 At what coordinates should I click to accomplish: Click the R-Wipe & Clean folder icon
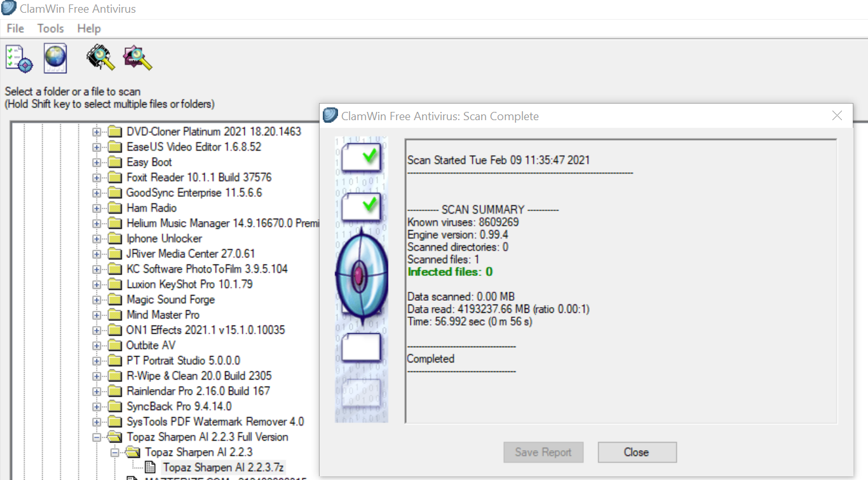(x=114, y=376)
